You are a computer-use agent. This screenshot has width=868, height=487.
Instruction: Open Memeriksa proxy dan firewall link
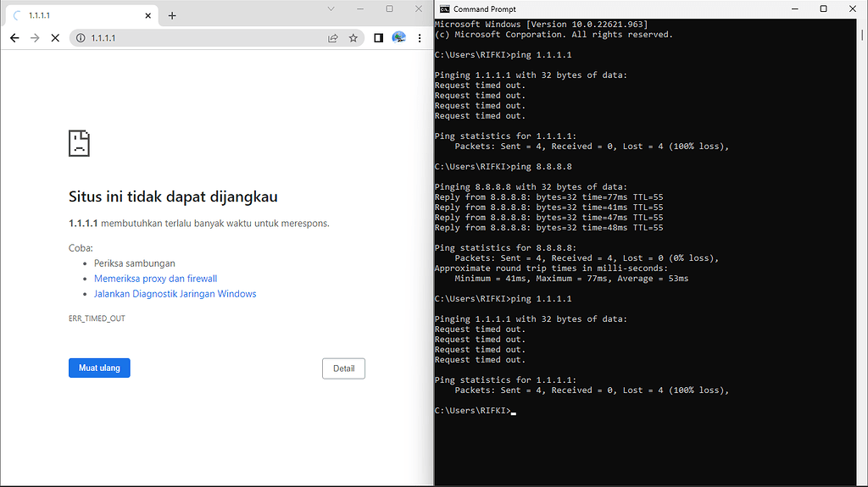point(156,279)
